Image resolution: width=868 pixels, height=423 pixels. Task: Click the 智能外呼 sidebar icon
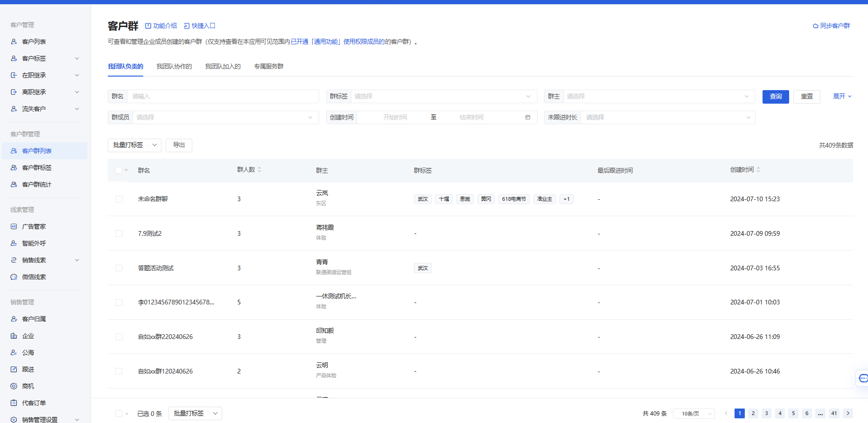tap(14, 243)
